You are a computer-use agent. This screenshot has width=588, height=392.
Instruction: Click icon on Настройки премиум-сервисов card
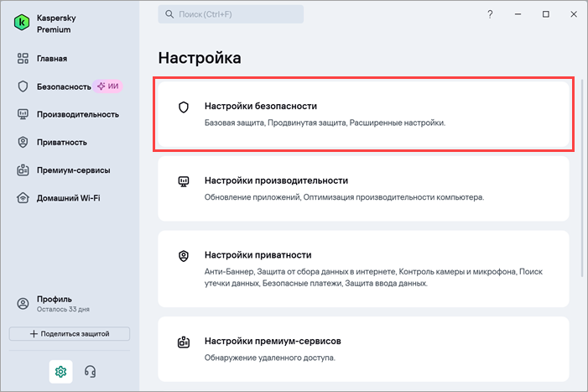pyautogui.click(x=184, y=342)
